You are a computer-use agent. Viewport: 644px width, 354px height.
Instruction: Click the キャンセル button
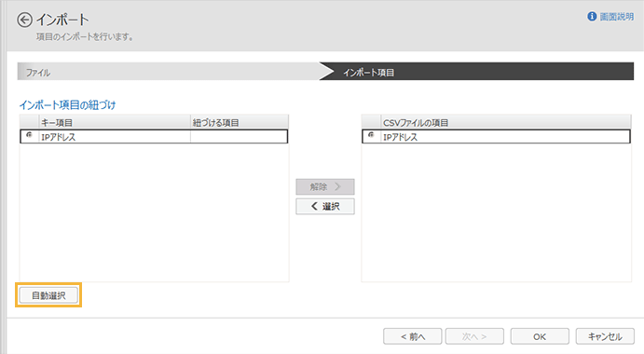point(605,336)
